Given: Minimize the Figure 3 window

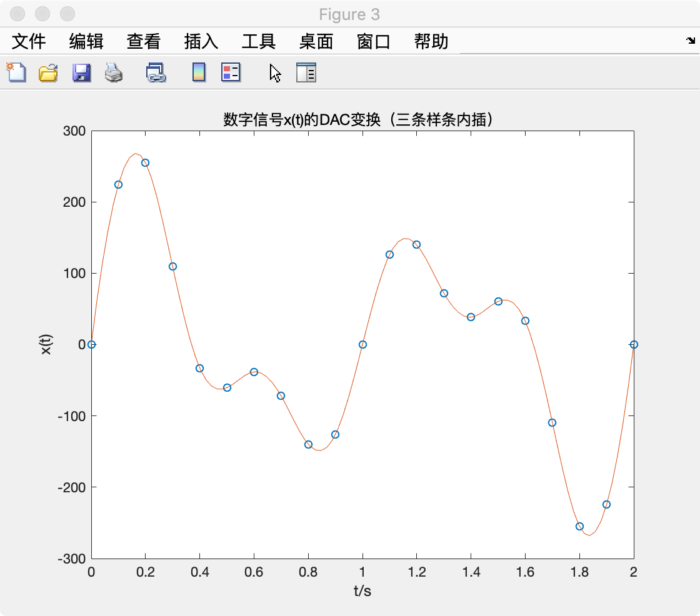Looking at the screenshot, I should (42, 14).
